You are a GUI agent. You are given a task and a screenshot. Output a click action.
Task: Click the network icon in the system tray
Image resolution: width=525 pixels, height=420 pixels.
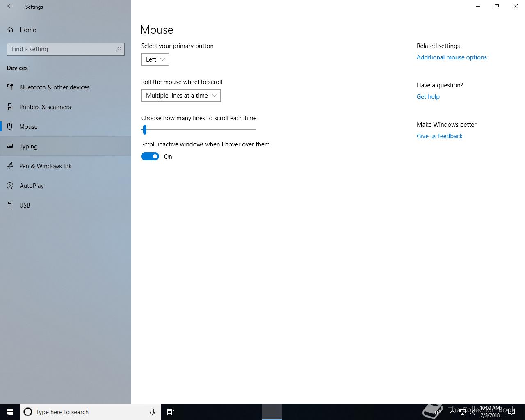[x=462, y=412]
